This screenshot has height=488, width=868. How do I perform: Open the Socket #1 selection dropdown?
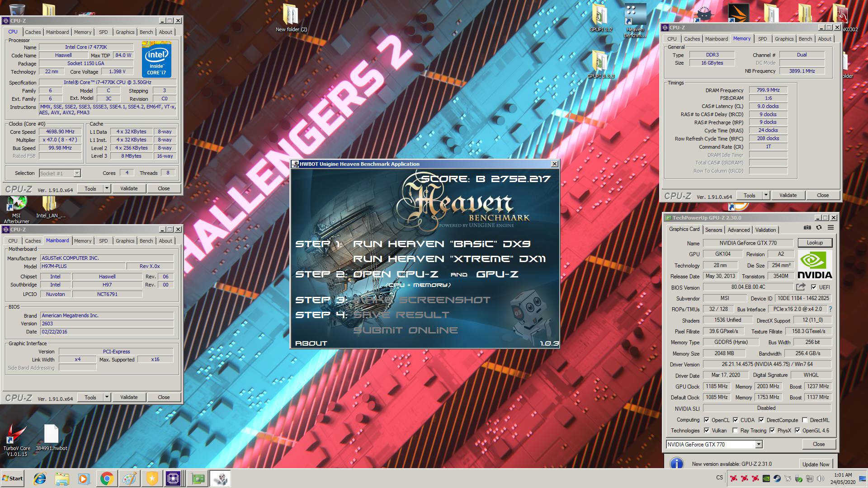(77, 173)
